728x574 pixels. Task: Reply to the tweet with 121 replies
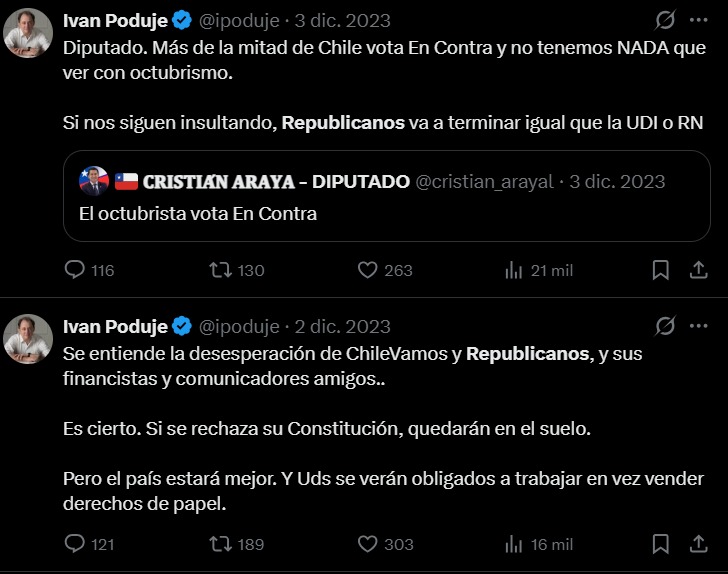76,544
